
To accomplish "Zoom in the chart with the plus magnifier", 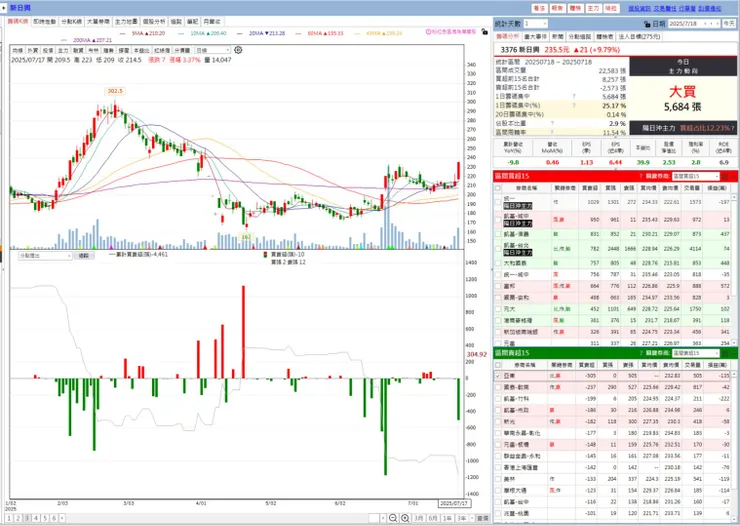I will [x=405, y=518].
